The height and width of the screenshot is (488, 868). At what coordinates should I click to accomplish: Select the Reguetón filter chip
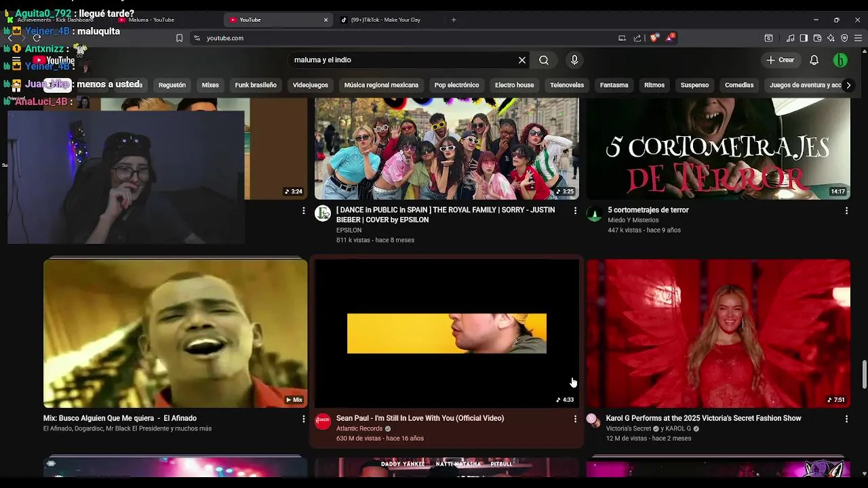click(x=172, y=85)
